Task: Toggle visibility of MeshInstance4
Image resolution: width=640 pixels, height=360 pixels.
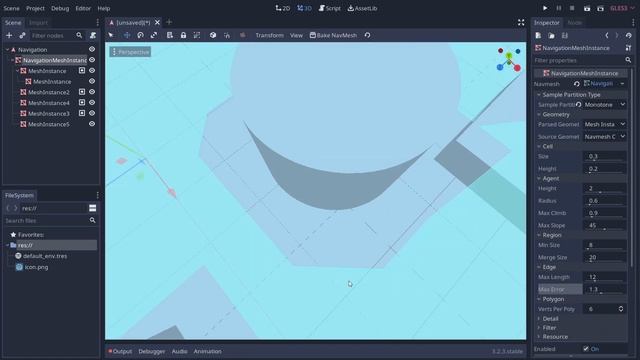Action: 92,102
